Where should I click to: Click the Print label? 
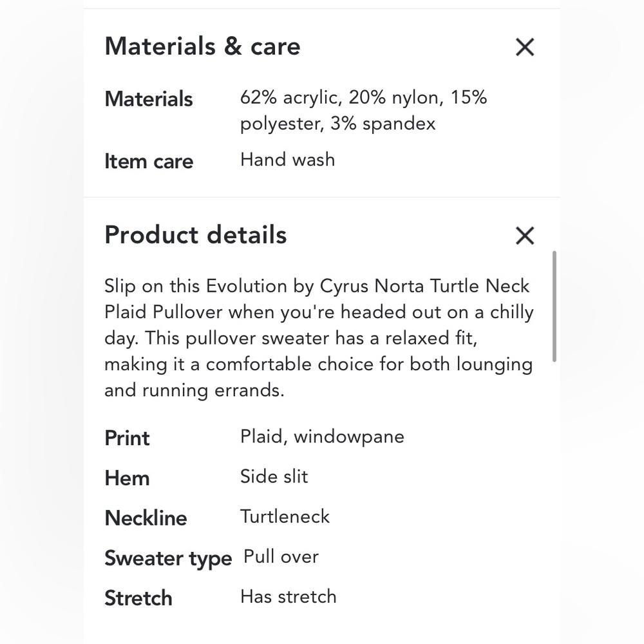click(127, 438)
